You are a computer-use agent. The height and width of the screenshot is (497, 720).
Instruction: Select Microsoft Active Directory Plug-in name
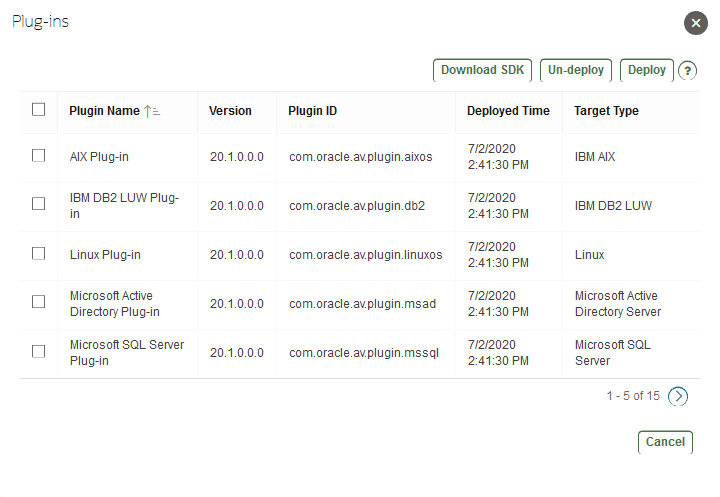tap(115, 304)
